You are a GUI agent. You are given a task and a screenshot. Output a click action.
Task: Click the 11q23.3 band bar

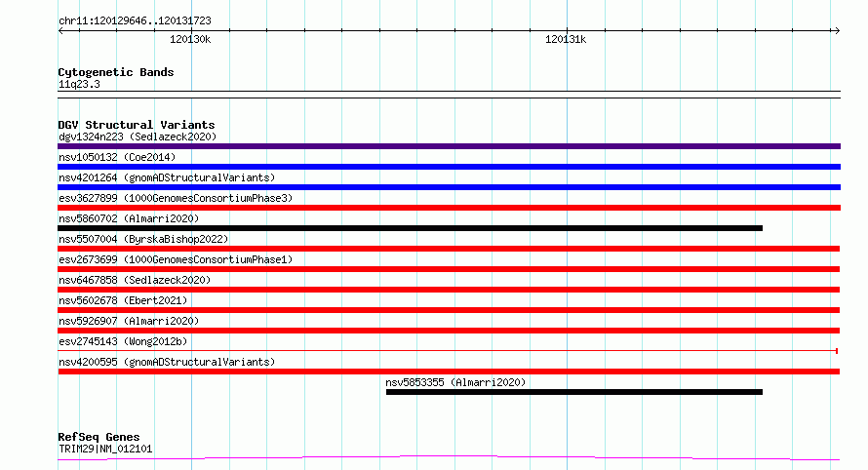point(449,95)
